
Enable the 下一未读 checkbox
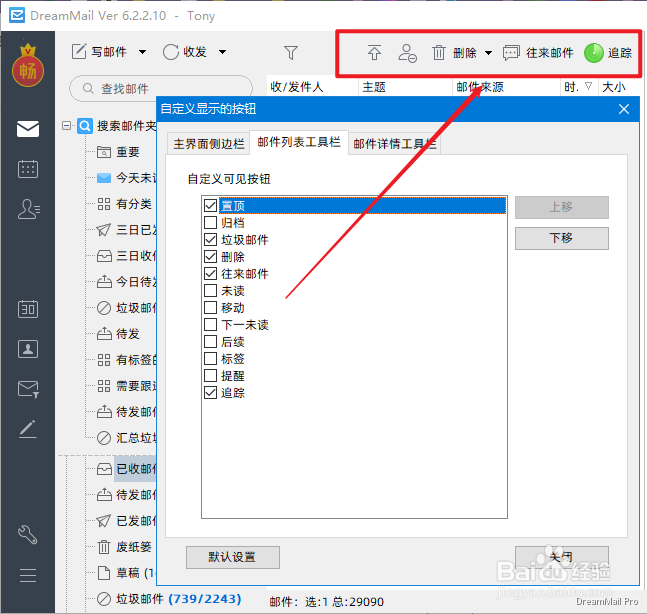pos(210,324)
